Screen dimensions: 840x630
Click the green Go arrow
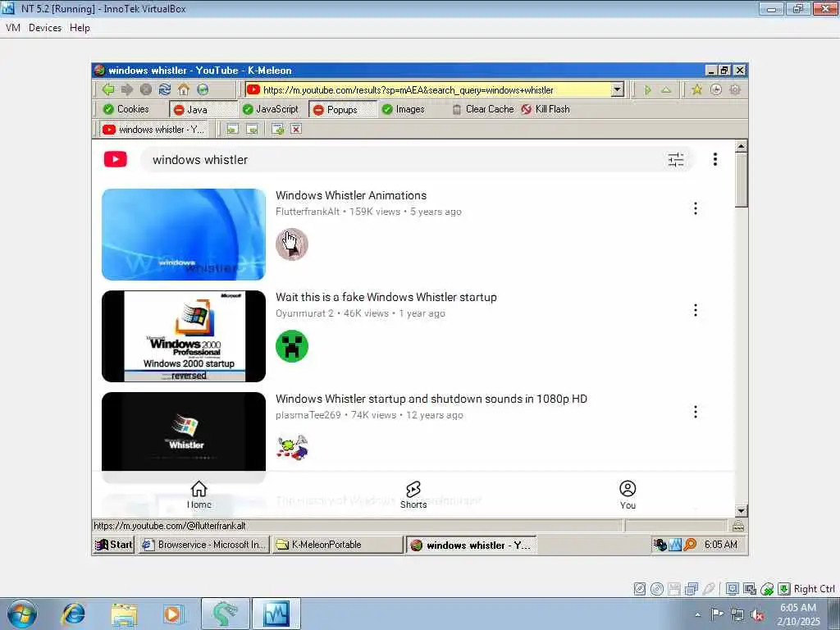(648, 90)
